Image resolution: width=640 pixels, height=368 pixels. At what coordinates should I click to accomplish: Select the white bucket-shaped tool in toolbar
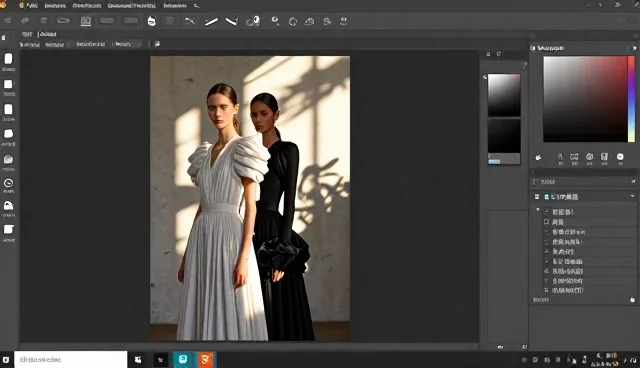click(151, 21)
